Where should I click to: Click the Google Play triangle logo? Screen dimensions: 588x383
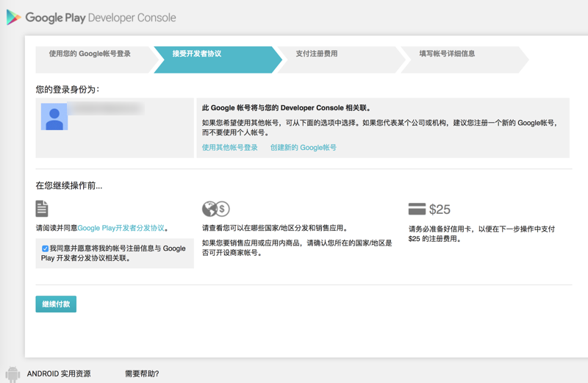coord(13,17)
